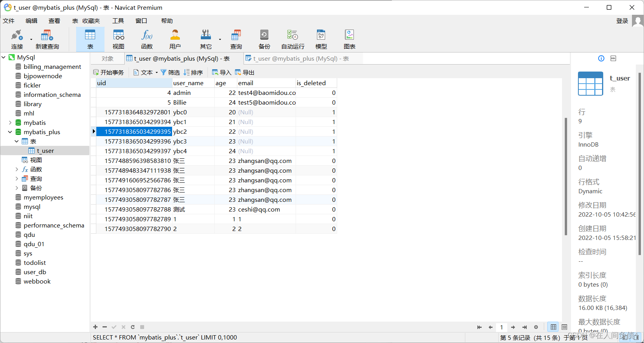
Task: Open the Automation (自动运行) toolbar icon
Action: pos(292,39)
